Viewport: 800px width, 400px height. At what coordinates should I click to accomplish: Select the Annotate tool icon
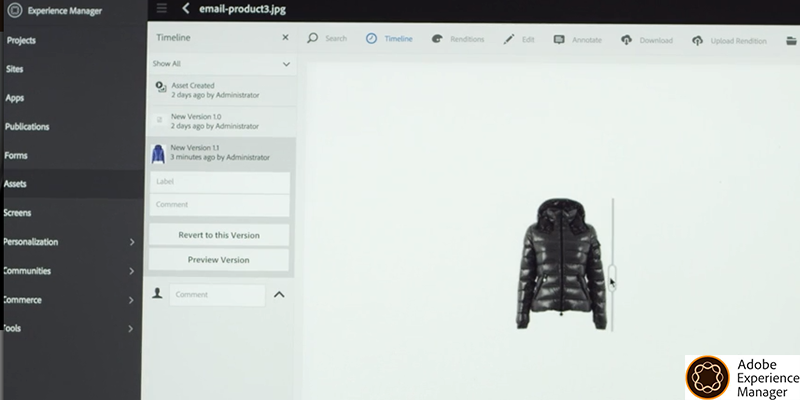coord(560,39)
